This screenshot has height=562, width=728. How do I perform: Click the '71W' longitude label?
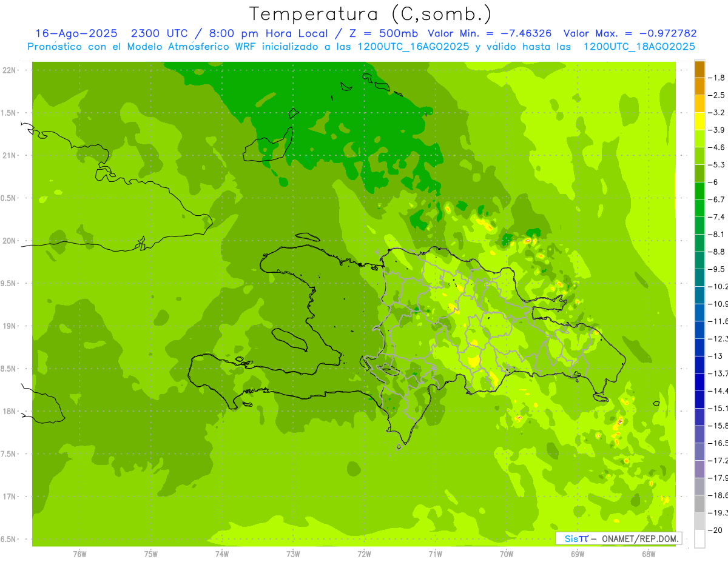point(435,554)
